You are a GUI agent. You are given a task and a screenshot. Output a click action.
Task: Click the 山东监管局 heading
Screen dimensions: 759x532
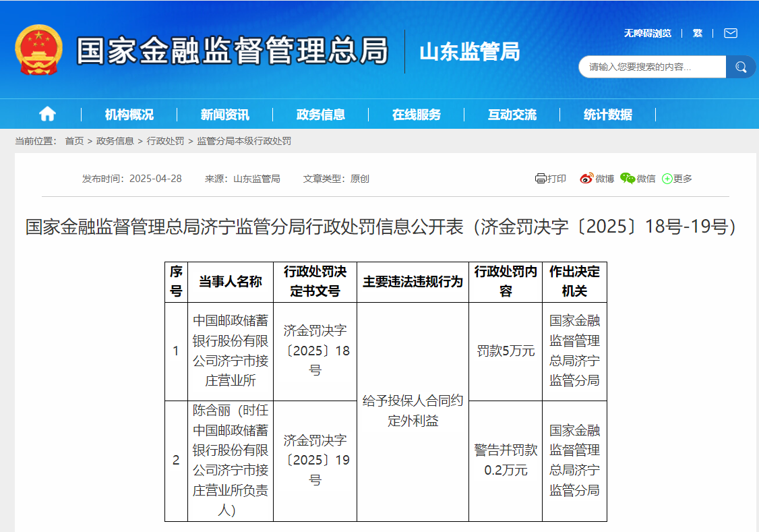click(x=470, y=51)
